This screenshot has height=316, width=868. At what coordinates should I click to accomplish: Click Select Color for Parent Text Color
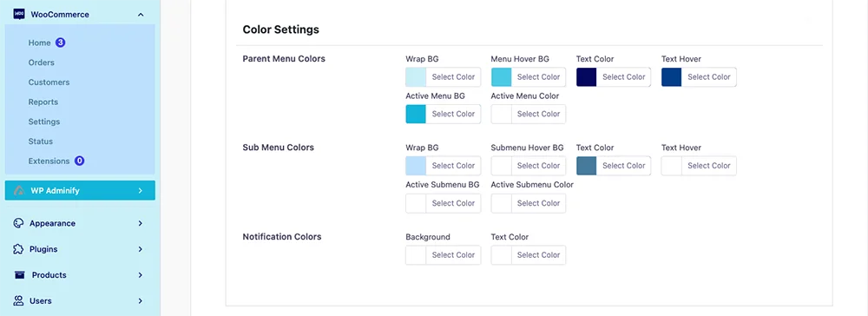coord(624,77)
